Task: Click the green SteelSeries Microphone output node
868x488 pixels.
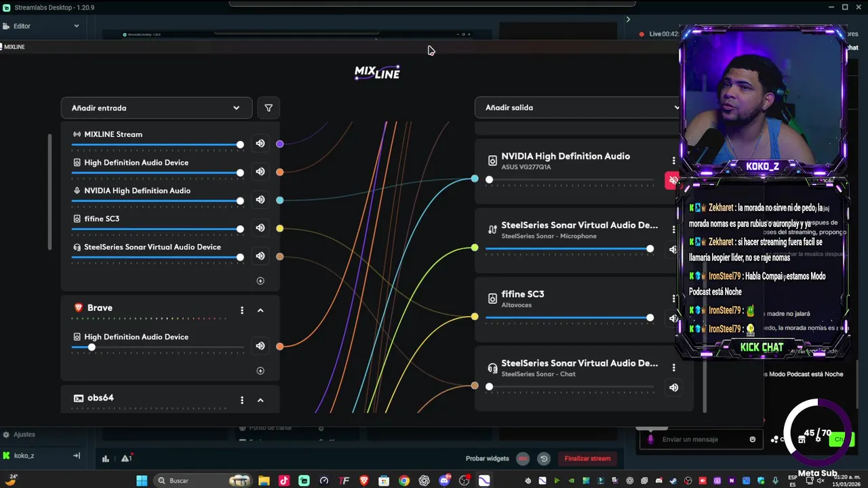Action: (475, 248)
